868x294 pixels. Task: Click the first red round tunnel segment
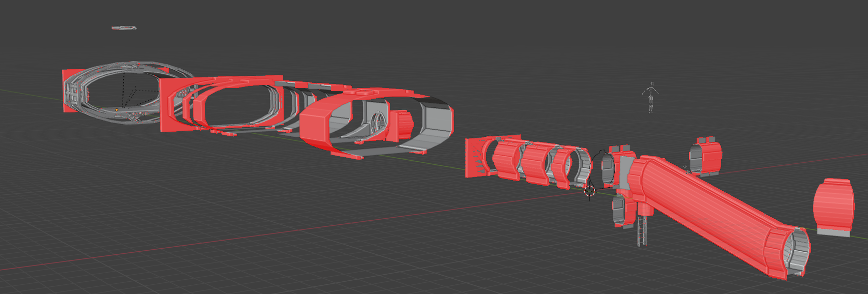(x=505, y=161)
